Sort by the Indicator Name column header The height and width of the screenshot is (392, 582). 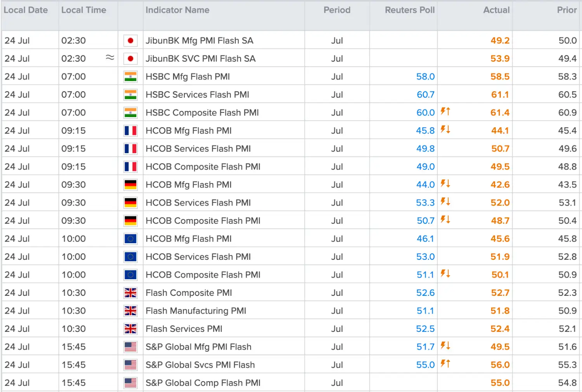click(x=177, y=10)
